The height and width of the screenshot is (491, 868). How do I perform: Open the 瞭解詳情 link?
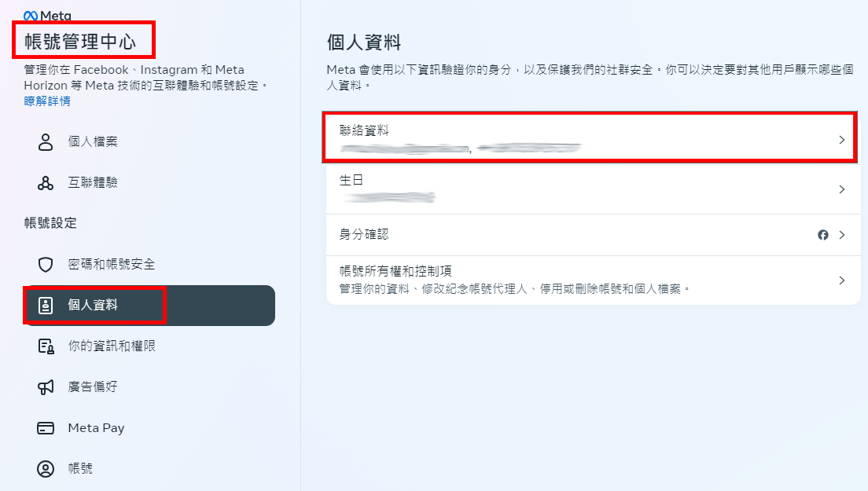click(47, 101)
